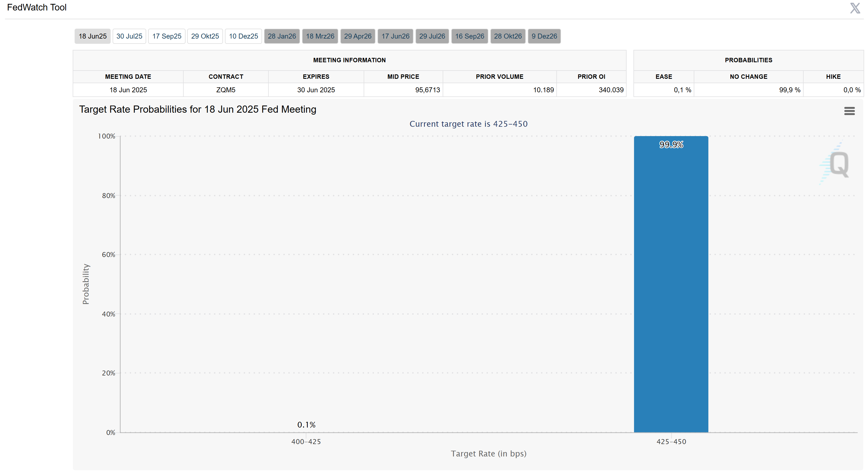Click the 0.1% label above 400-425

click(306, 425)
